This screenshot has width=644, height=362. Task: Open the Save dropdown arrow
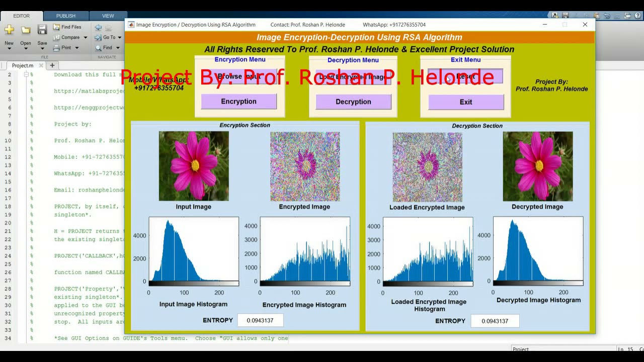coord(42,49)
